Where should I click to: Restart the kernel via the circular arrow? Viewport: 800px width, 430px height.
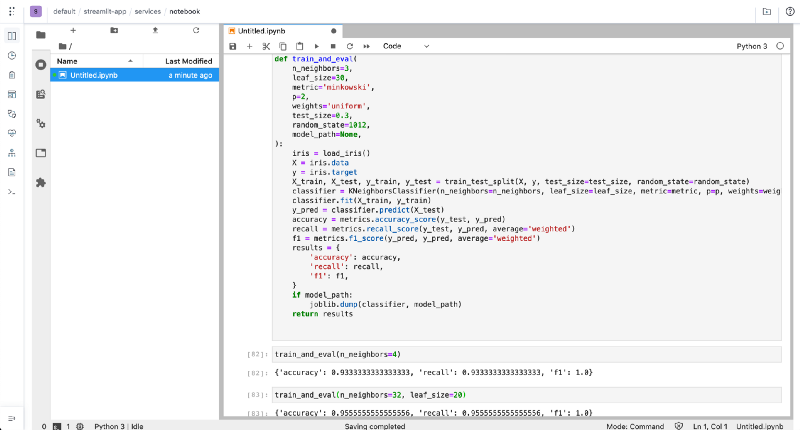pos(350,46)
